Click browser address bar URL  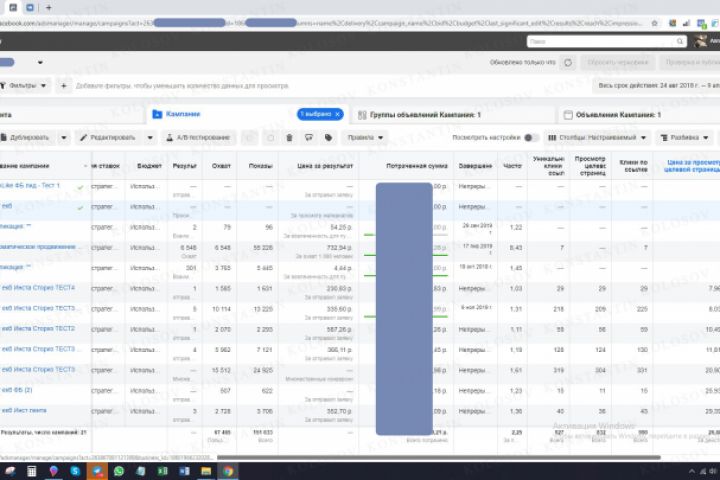coord(321,23)
